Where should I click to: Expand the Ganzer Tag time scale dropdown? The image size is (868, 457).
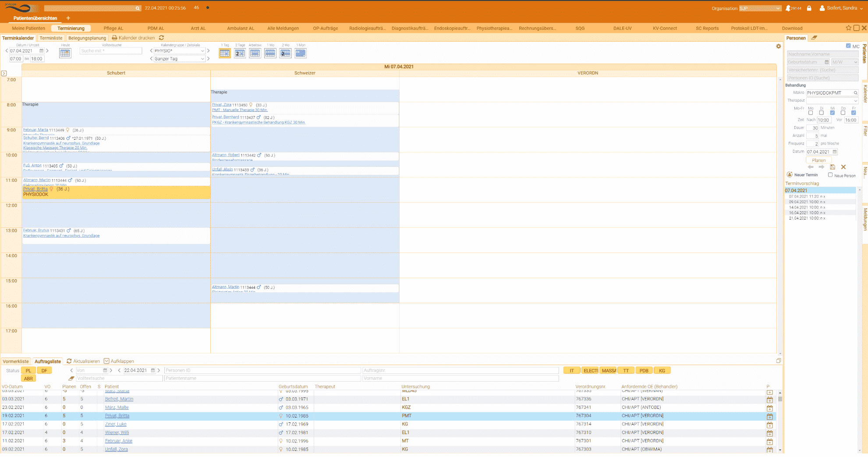179,59
